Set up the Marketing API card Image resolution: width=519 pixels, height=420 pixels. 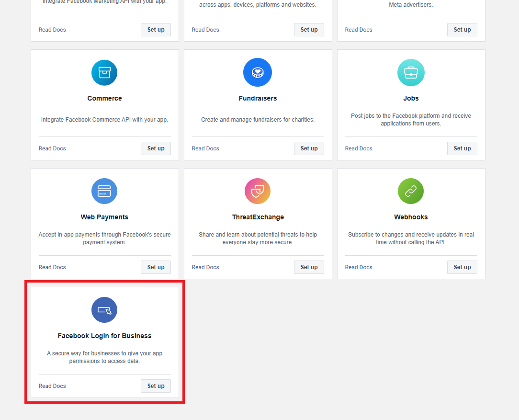point(156,30)
